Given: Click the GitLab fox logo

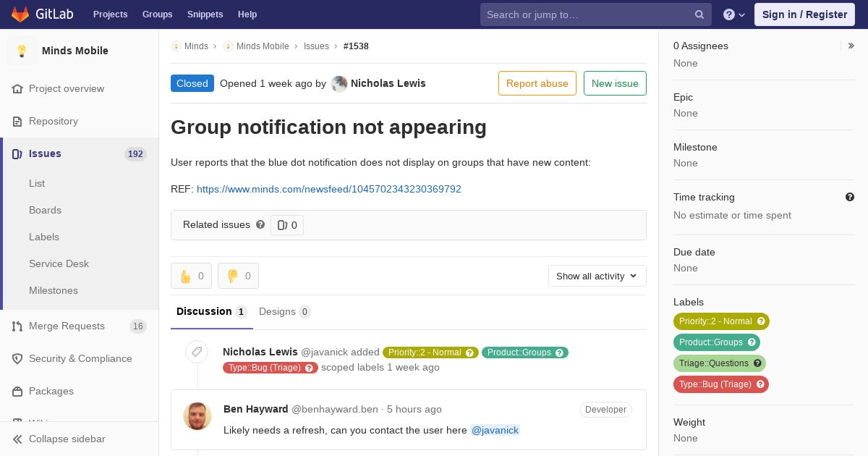Looking at the screenshot, I should pyautogui.click(x=20, y=14).
